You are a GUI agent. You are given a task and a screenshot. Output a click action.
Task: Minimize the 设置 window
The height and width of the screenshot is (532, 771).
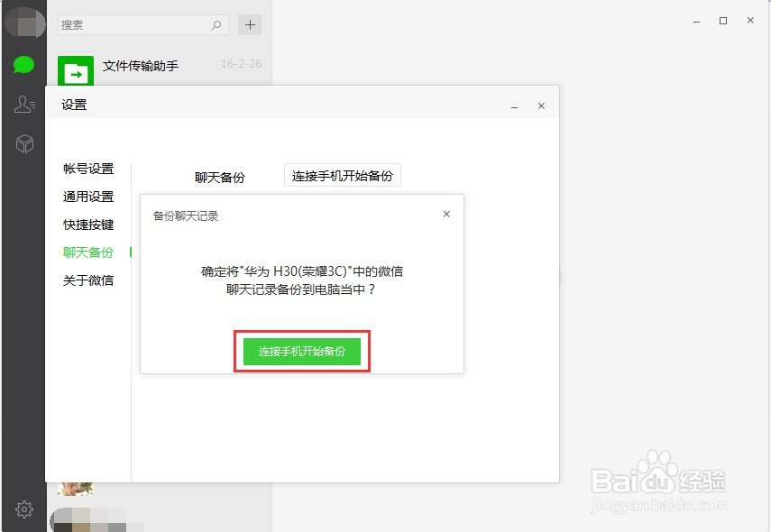(514, 106)
